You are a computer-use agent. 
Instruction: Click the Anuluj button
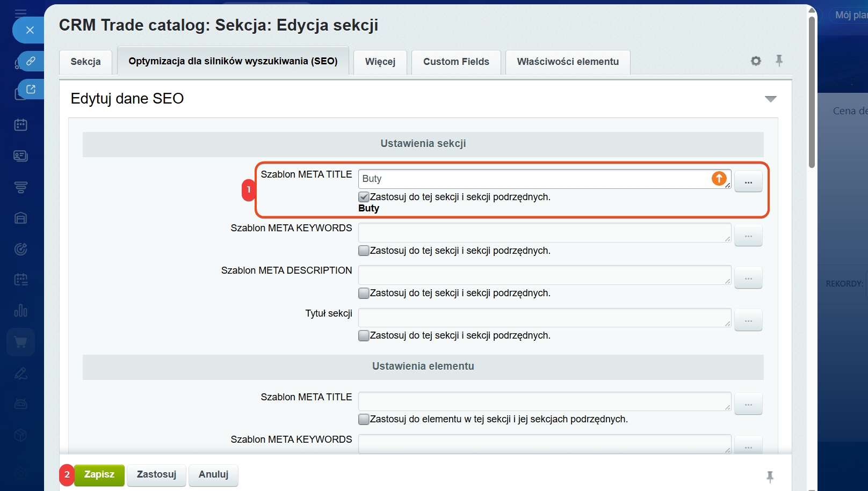(x=213, y=475)
